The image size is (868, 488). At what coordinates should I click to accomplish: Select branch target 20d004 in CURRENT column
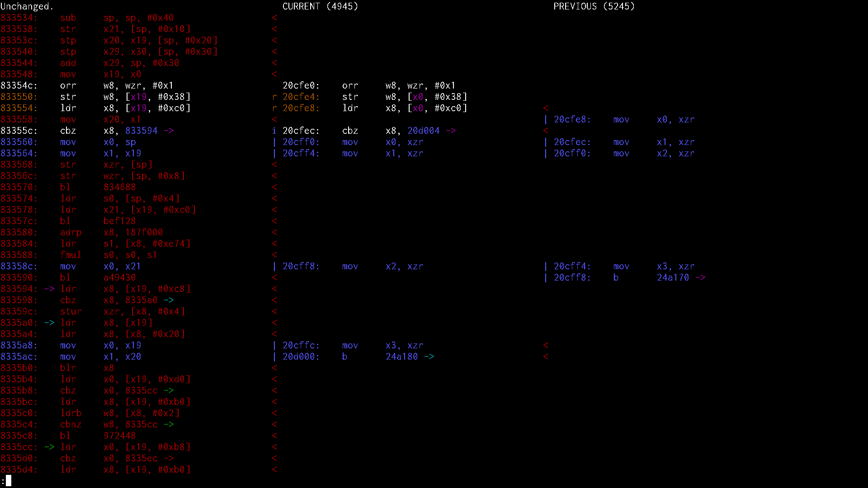click(424, 131)
